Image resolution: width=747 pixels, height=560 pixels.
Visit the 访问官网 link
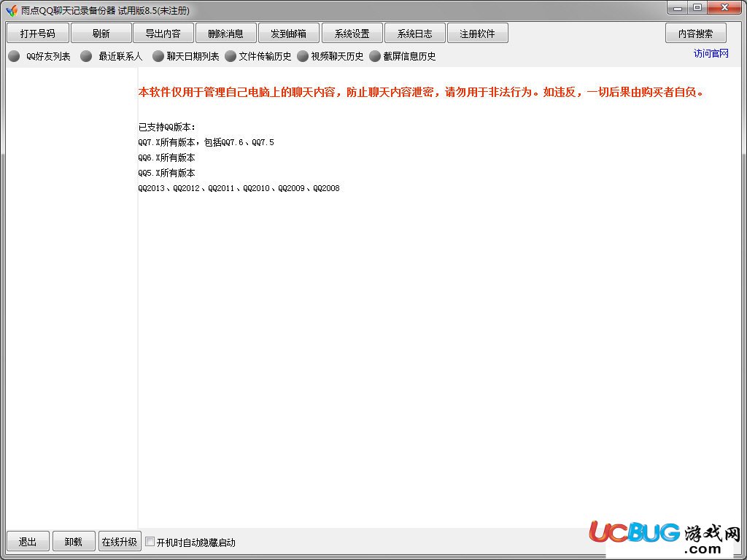(x=711, y=53)
